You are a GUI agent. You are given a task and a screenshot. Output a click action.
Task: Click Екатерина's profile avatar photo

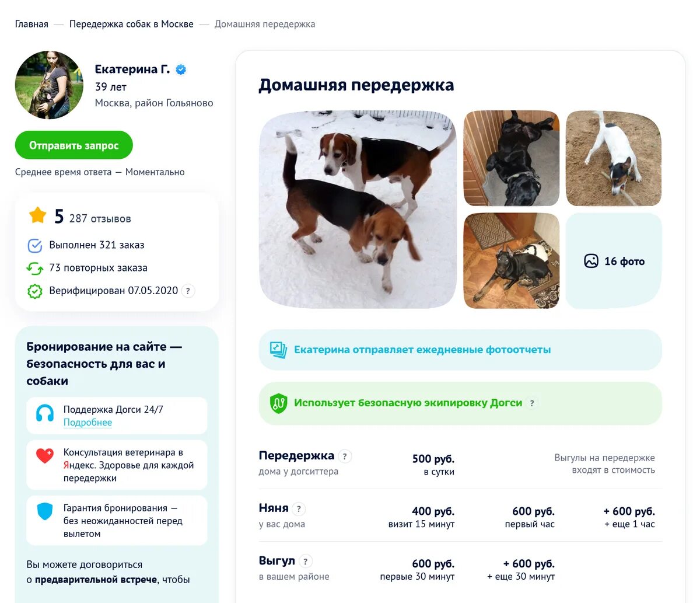pos(49,85)
